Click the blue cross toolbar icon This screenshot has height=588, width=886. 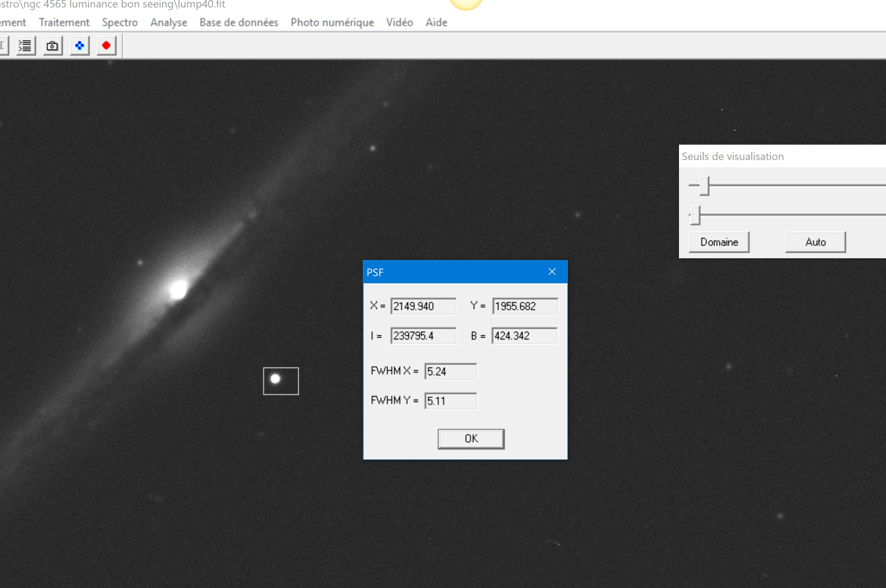tap(80, 46)
